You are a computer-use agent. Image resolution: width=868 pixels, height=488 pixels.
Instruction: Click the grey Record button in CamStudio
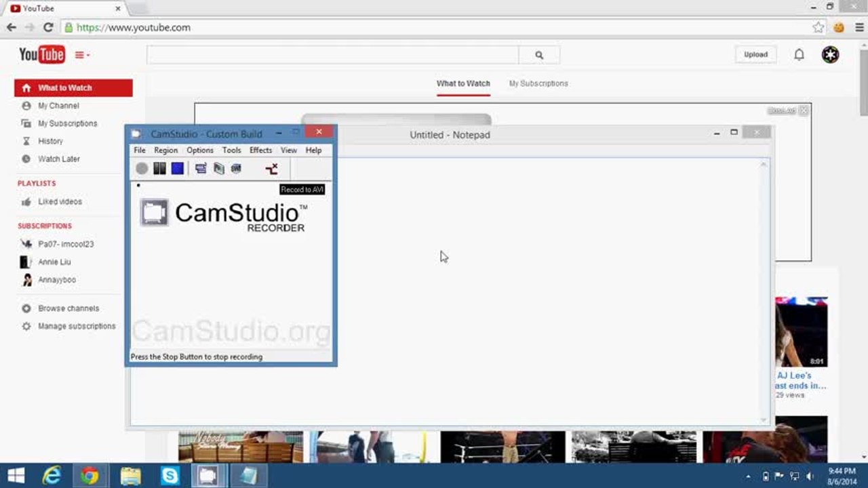point(142,169)
